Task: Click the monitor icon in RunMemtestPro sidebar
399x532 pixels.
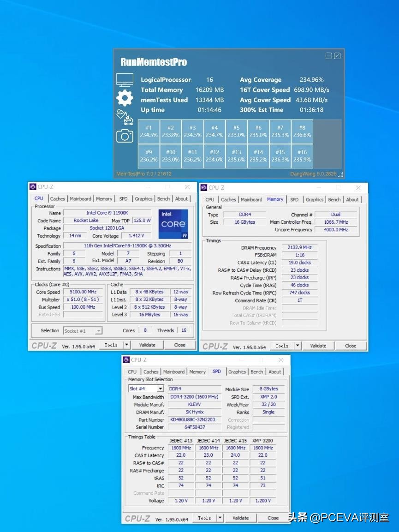Action: pos(125,79)
